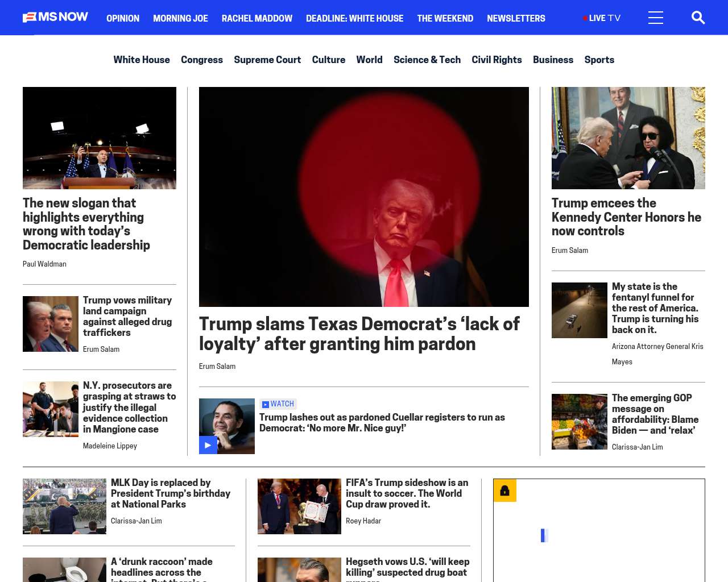Open The Weekend show page
Viewport: 728px width, 582px height.
(445, 18)
